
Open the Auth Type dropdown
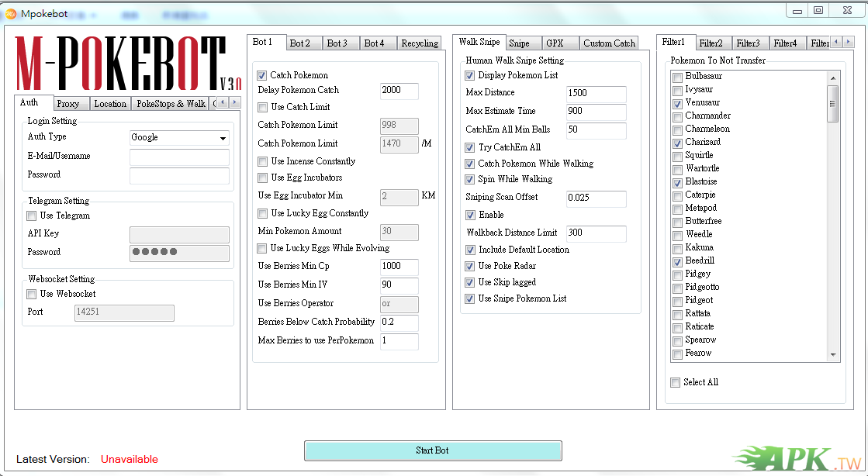(179, 138)
